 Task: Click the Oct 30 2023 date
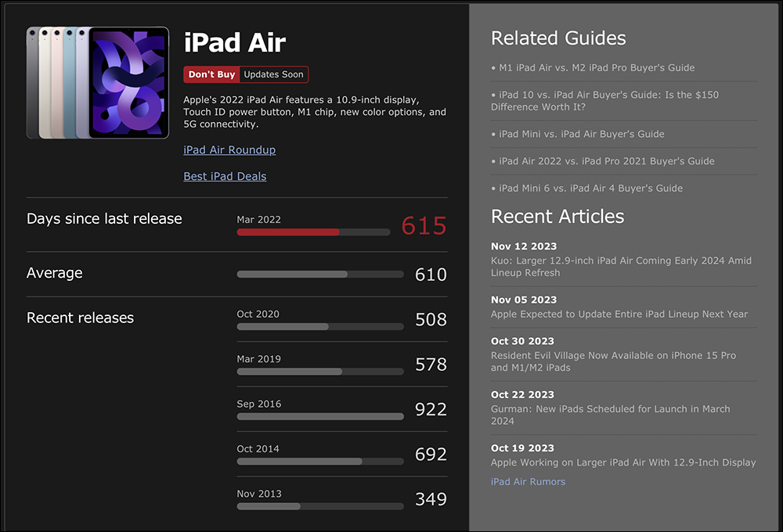[522, 341]
